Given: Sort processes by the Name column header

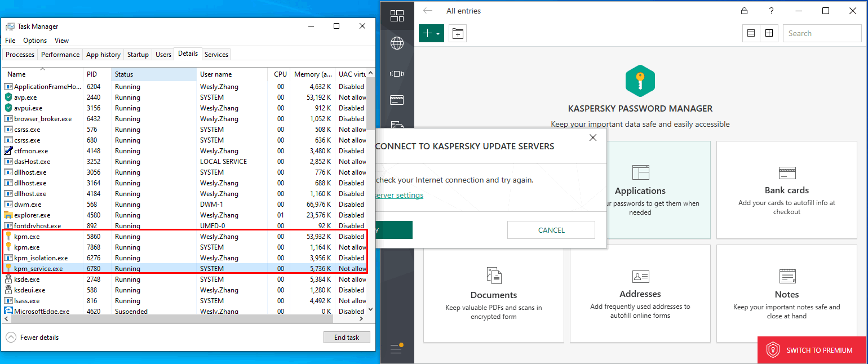Looking at the screenshot, I should coord(43,74).
